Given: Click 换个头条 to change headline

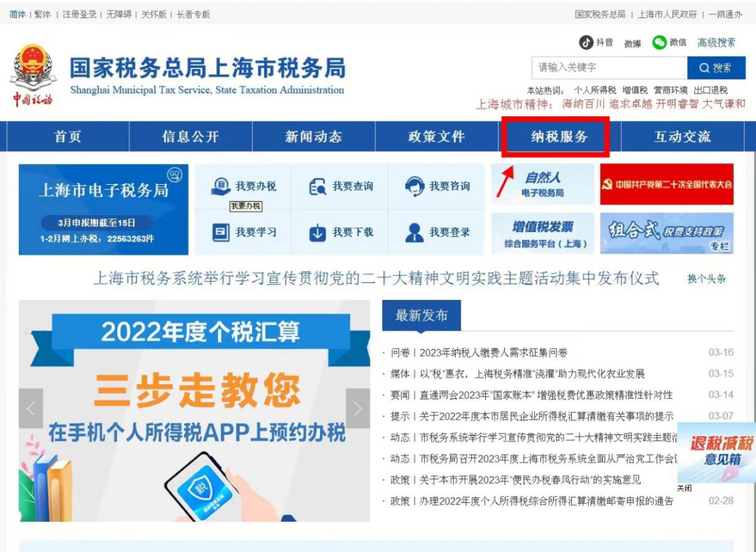Looking at the screenshot, I should point(706,279).
